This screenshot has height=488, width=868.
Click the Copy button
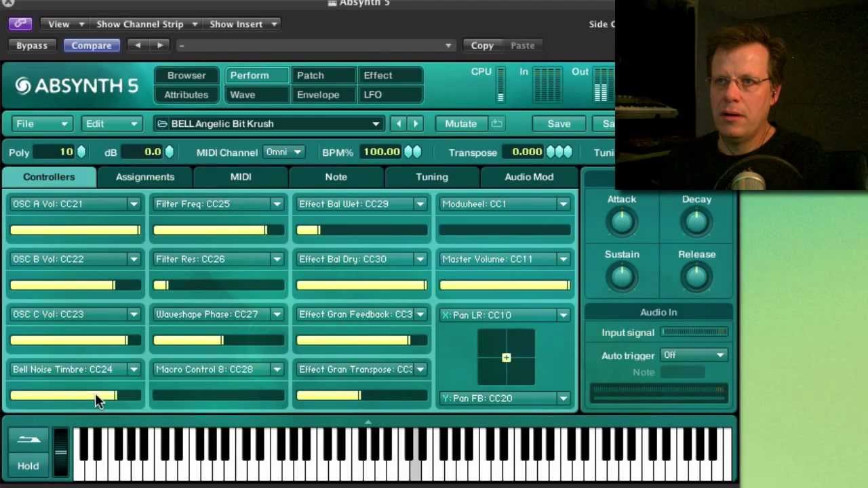(482, 45)
